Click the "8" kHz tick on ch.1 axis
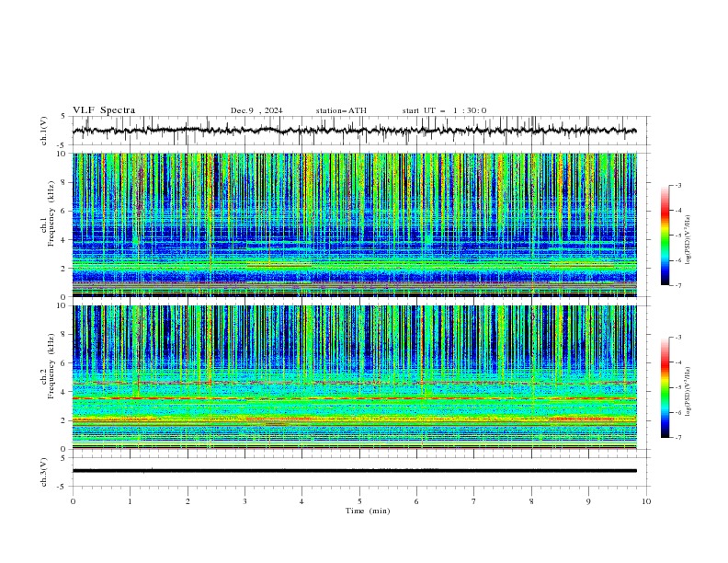Viewport: 728px width, 563px height. [64, 182]
